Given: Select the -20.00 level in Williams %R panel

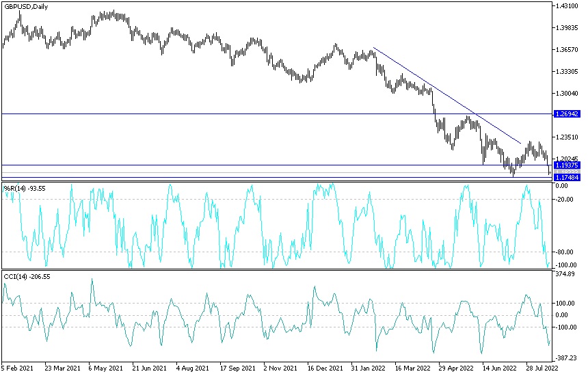Looking at the screenshot, I should (565, 200).
